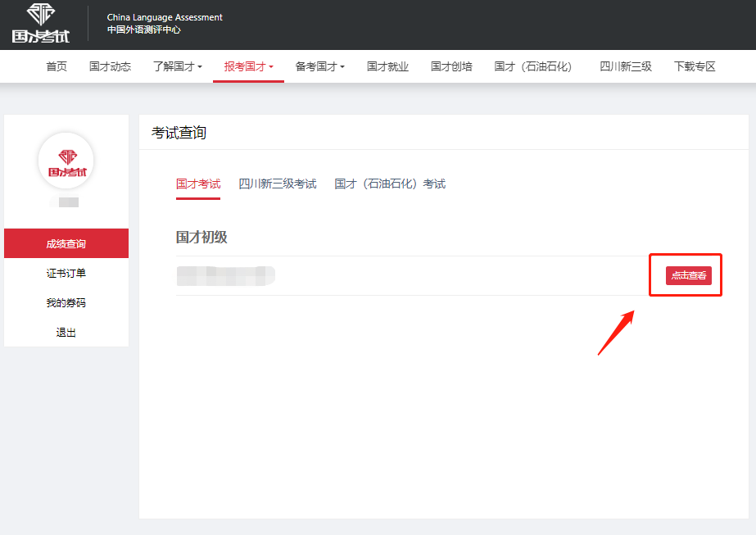Screen dimensions: 756x535
Task: Click 退出 to log out
Action: tap(66, 333)
